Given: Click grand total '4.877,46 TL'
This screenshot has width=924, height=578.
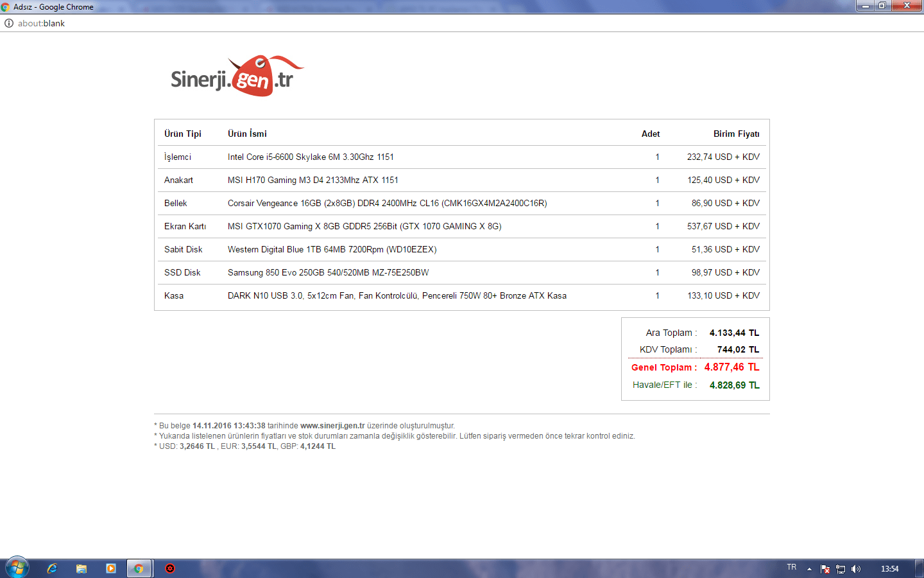Looking at the screenshot, I should pos(732,367).
